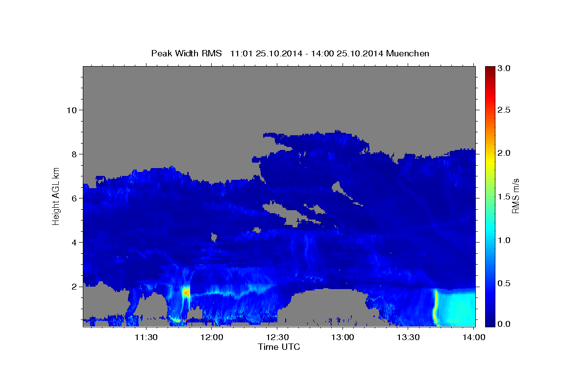Viewport: 588px width, 392px height.
Task: Click the colorbar value 1.0
Action: (x=504, y=240)
